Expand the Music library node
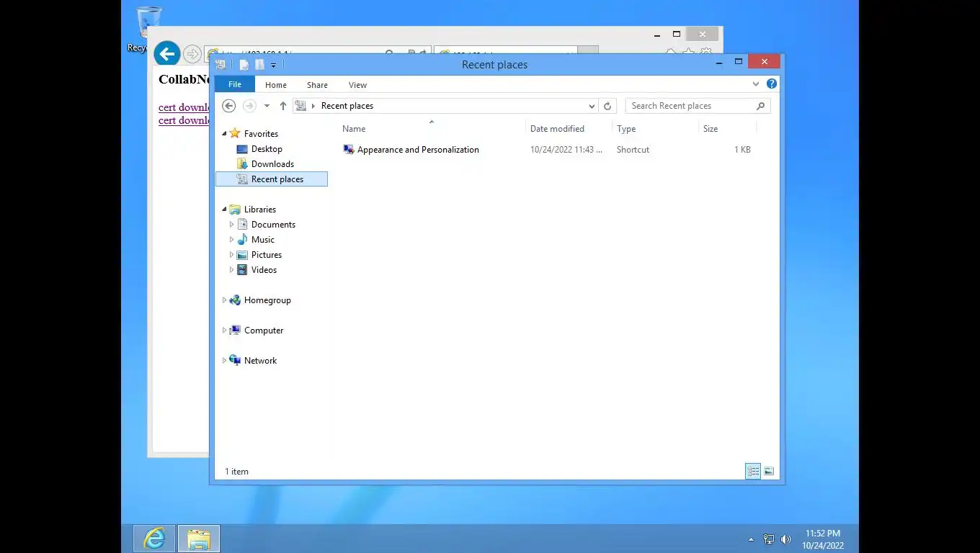 tap(231, 240)
